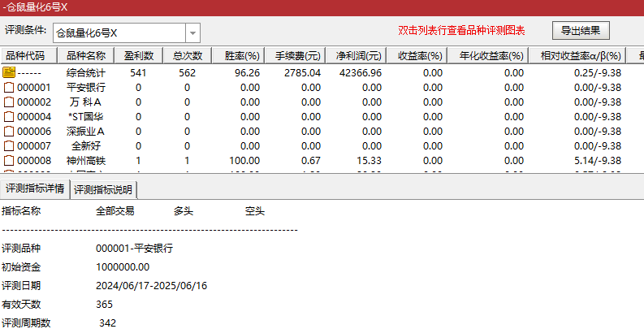The image size is (644, 329).
Task: Click the 空头 column label
Action: (255, 211)
